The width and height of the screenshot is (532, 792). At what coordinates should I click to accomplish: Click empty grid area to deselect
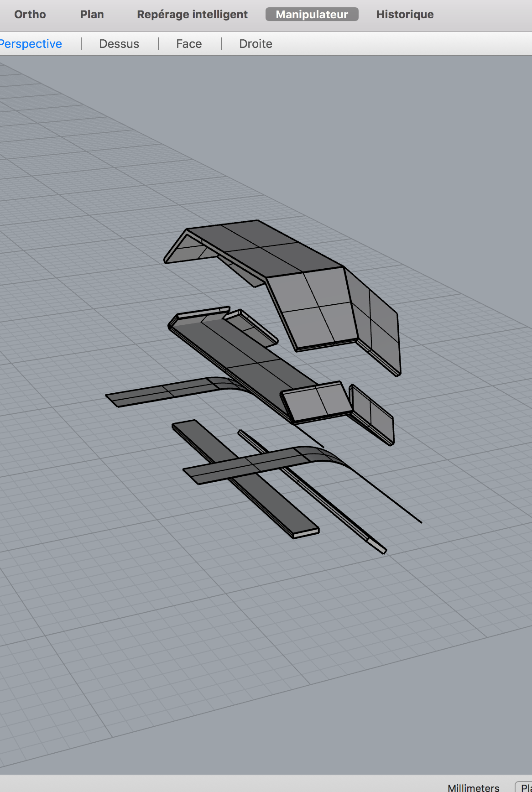(137, 639)
